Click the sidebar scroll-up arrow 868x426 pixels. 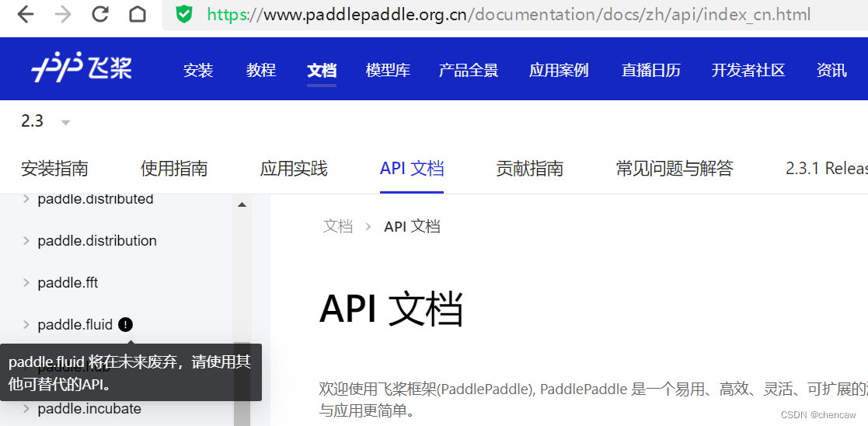(242, 205)
